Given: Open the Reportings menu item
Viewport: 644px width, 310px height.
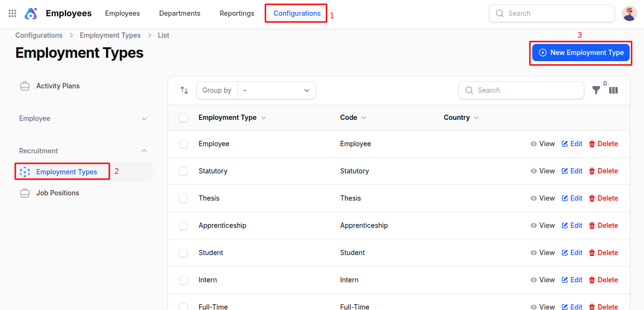Looking at the screenshot, I should (237, 13).
